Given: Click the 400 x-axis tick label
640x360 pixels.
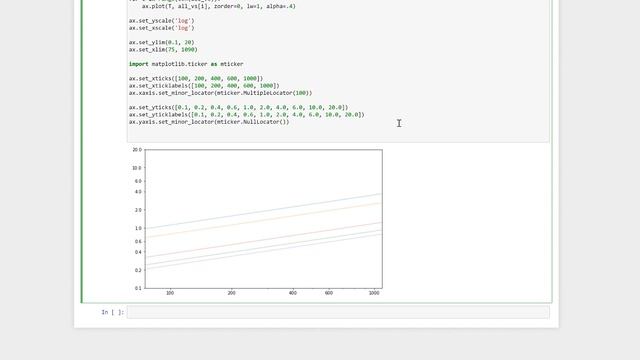Looking at the screenshot, I should pyautogui.click(x=293, y=293).
